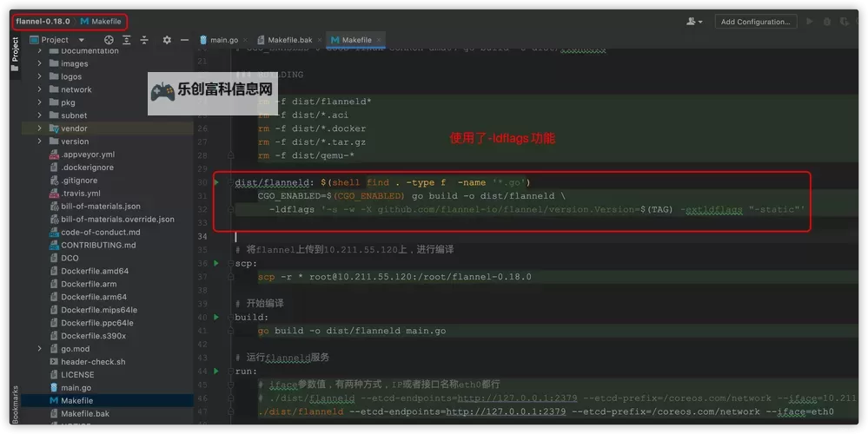Run the scp target from gutter

tap(216, 263)
